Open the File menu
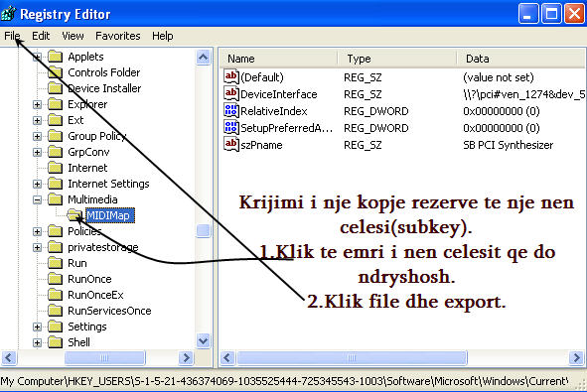 pos(12,36)
